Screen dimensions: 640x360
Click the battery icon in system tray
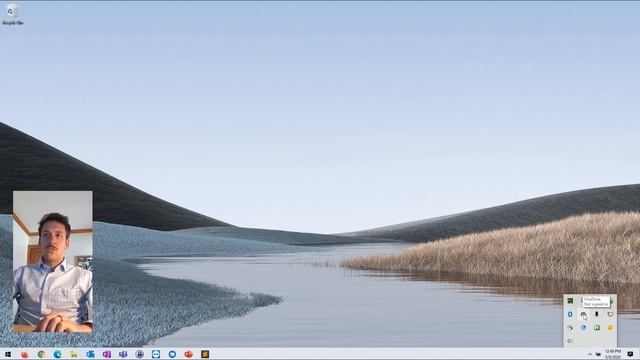pyautogui.click(x=598, y=354)
